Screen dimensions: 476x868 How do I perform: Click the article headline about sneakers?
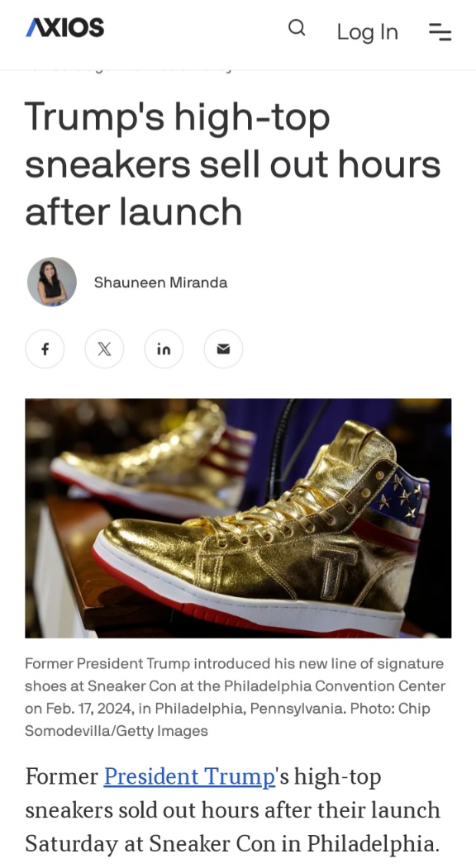tap(233, 164)
